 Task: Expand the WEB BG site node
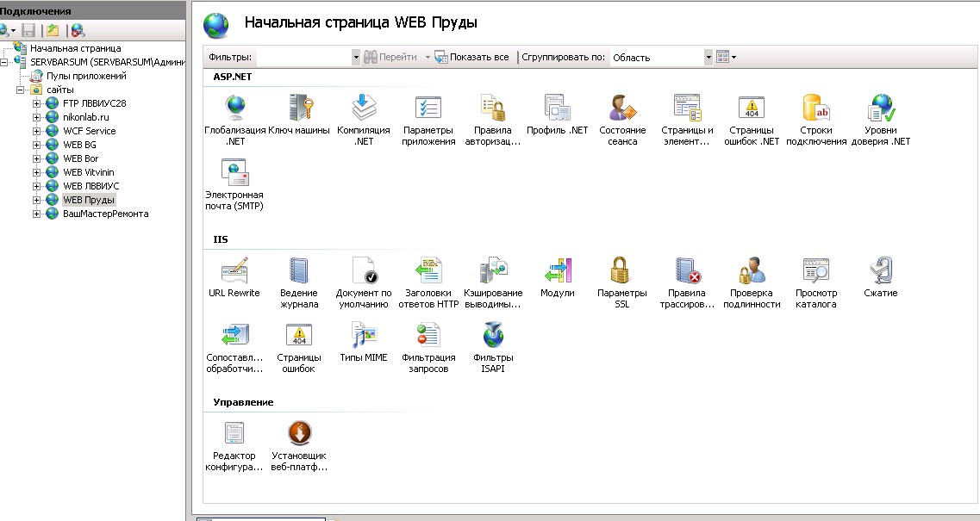[36, 145]
